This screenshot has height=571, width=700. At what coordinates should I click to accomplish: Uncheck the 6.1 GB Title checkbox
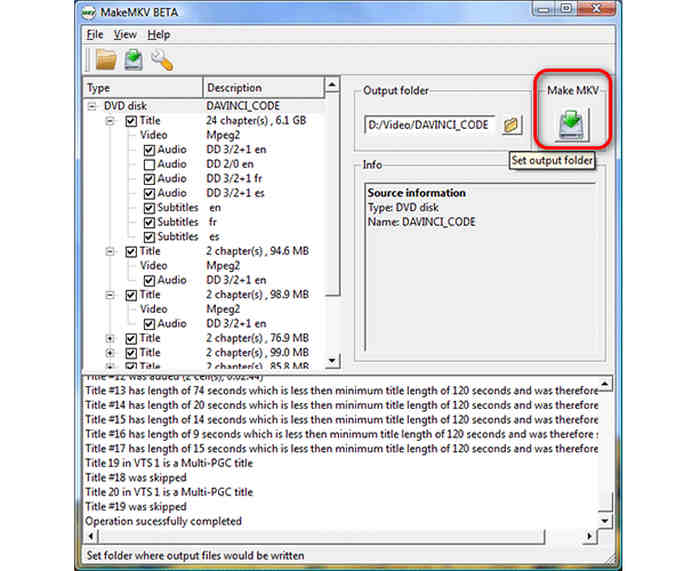(x=131, y=121)
